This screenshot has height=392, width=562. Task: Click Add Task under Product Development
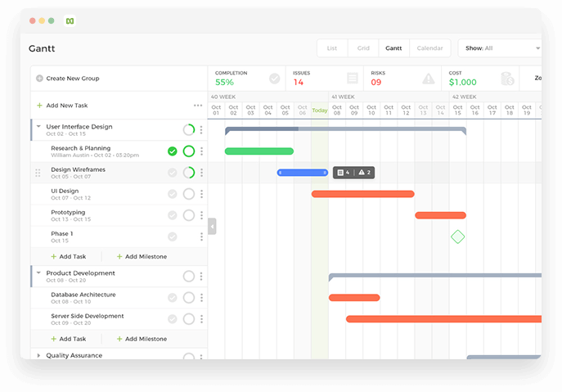[69, 339]
